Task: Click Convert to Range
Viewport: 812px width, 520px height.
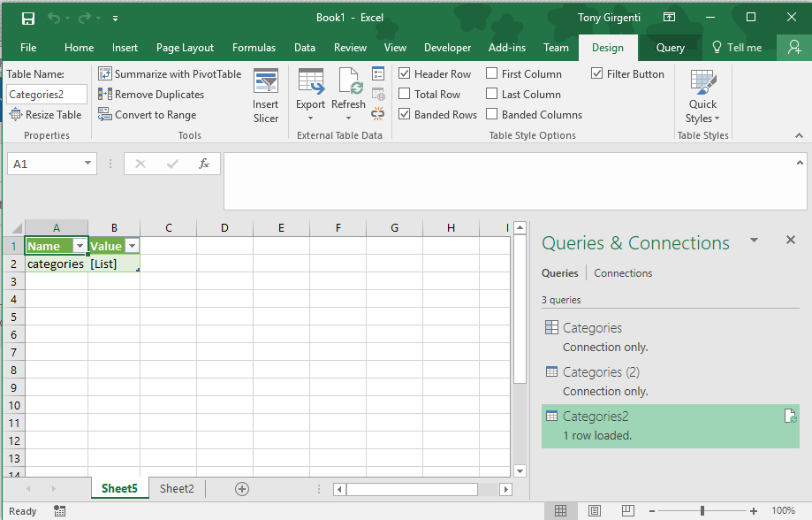Action: pyautogui.click(x=148, y=115)
